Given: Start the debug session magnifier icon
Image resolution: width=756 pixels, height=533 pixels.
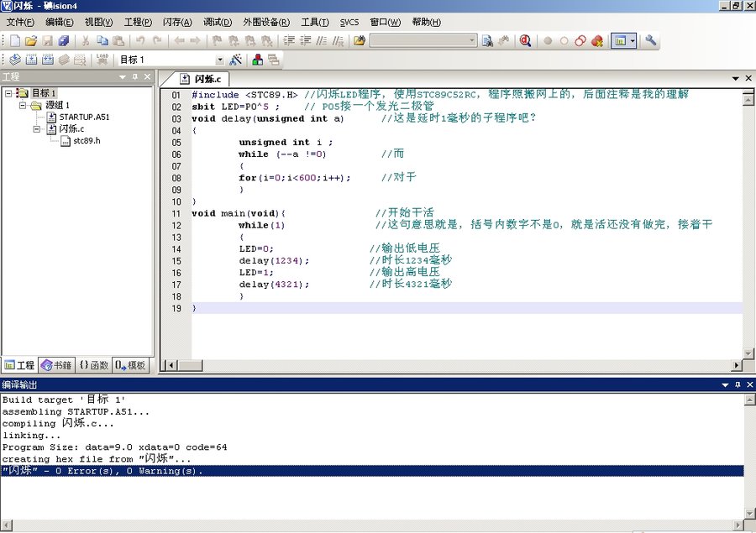Looking at the screenshot, I should [526, 40].
